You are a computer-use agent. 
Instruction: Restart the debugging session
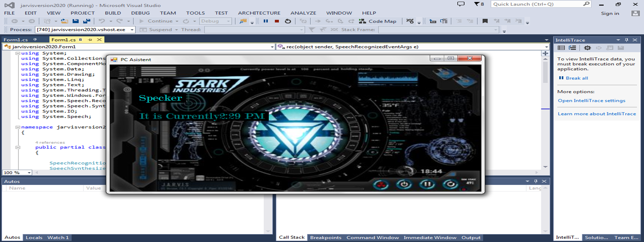288,21
